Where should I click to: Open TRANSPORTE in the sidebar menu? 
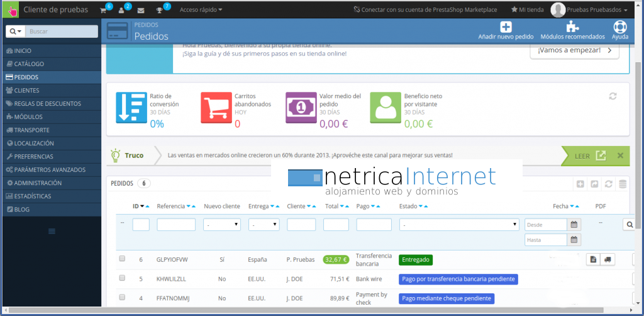point(52,130)
